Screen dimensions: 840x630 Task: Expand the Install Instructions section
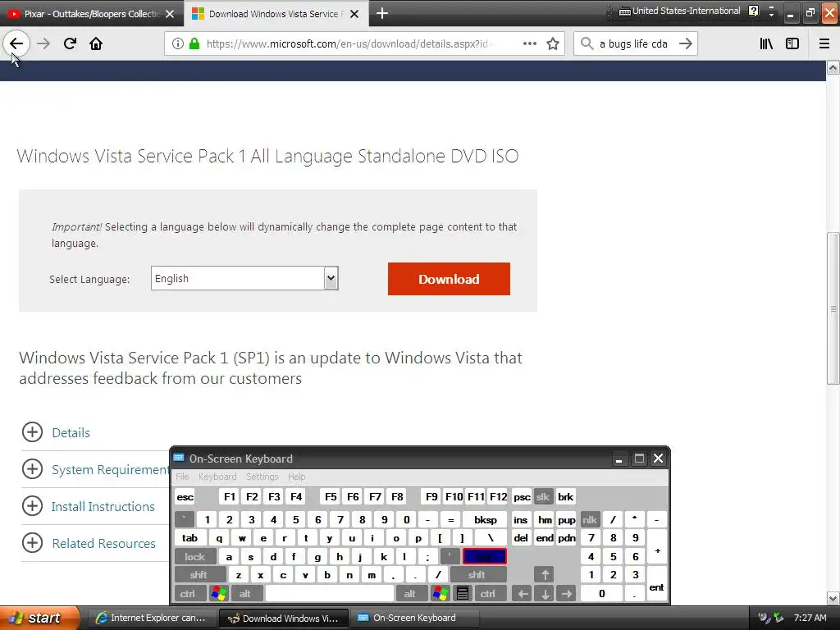click(32, 505)
